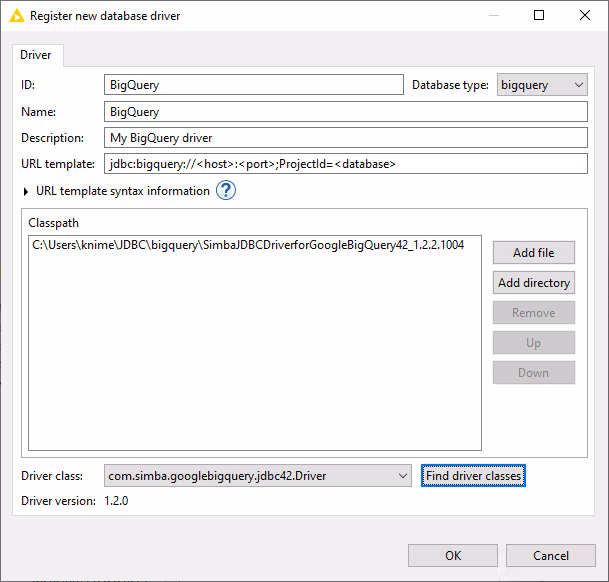The width and height of the screenshot is (609, 582).
Task: Click the URL template help question mark icon
Action: (226, 190)
